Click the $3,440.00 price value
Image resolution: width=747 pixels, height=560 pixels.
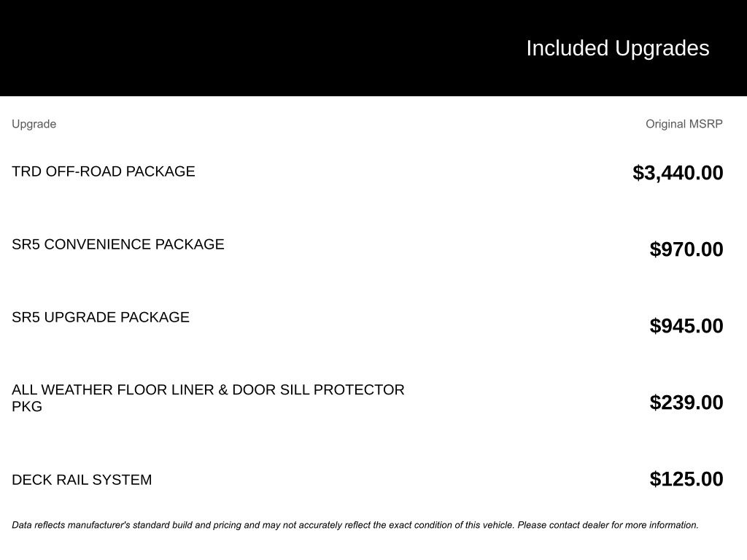click(678, 173)
